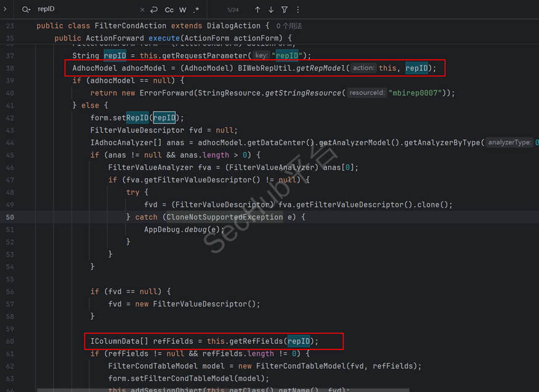Click line number 38 in the gutter
This screenshot has width=539, height=392.
(10, 68)
